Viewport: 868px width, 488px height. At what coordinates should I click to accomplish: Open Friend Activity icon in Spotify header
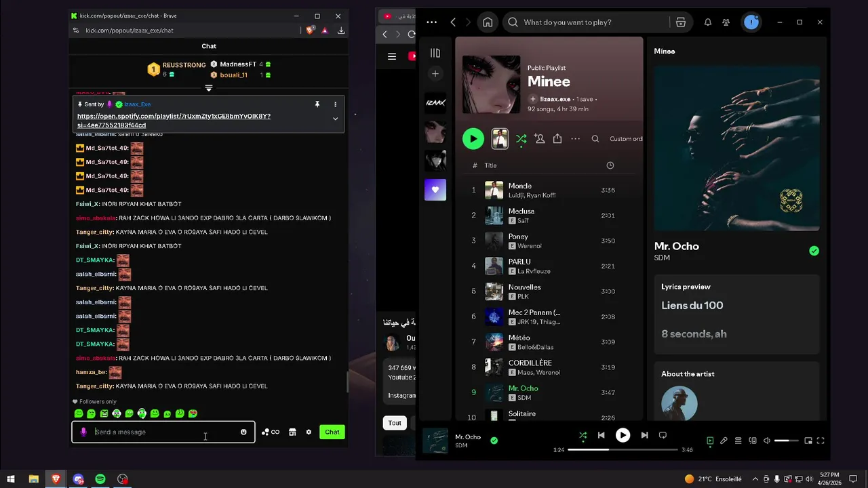tap(726, 22)
